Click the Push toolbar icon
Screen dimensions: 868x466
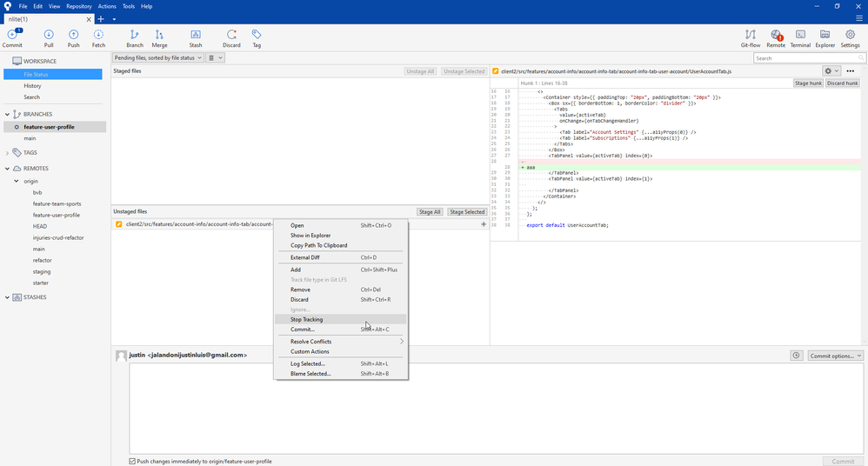[74, 38]
